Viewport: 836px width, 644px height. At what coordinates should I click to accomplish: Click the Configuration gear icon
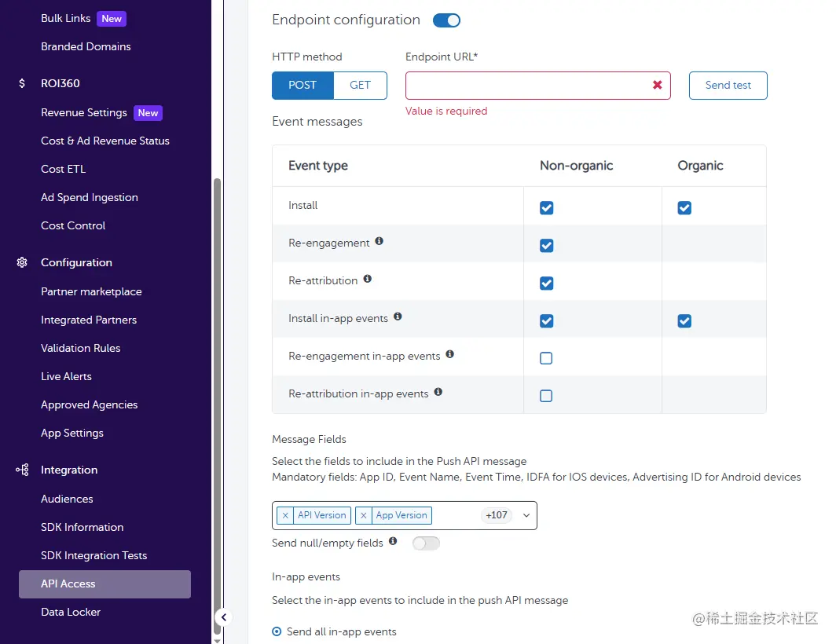[22, 262]
